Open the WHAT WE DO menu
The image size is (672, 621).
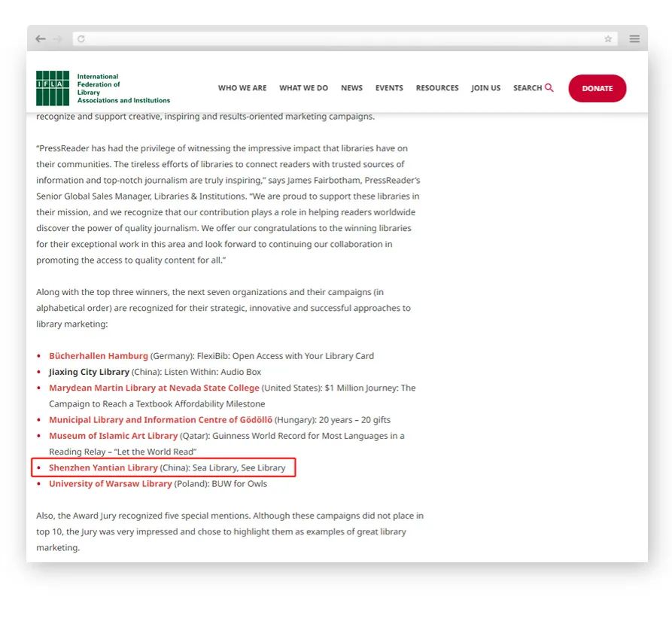303,88
